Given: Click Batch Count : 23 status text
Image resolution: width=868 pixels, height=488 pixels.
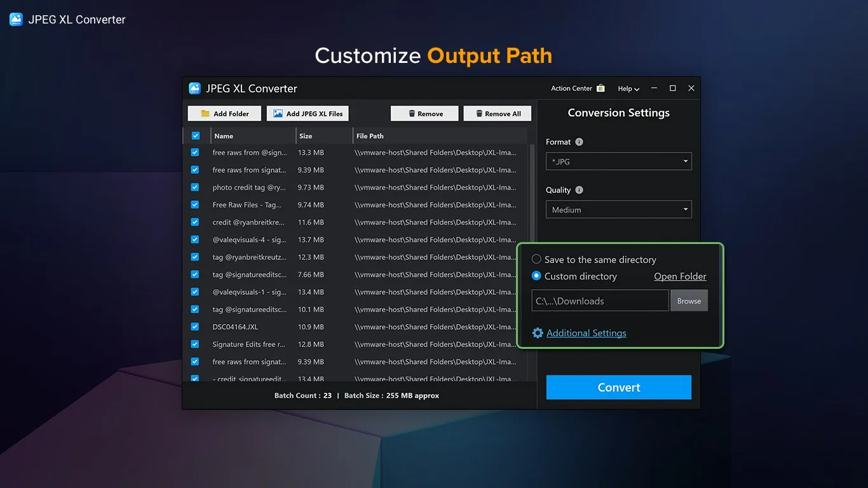Looking at the screenshot, I should [x=303, y=395].
